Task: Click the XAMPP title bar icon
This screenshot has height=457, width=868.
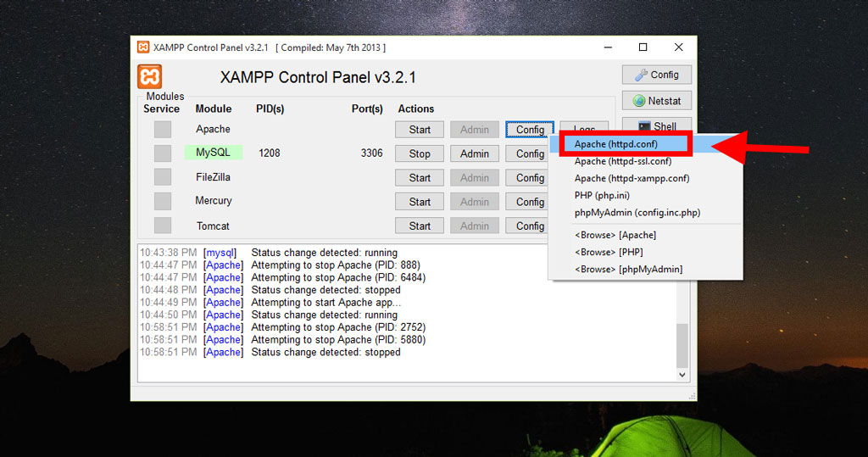Action: (142, 47)
